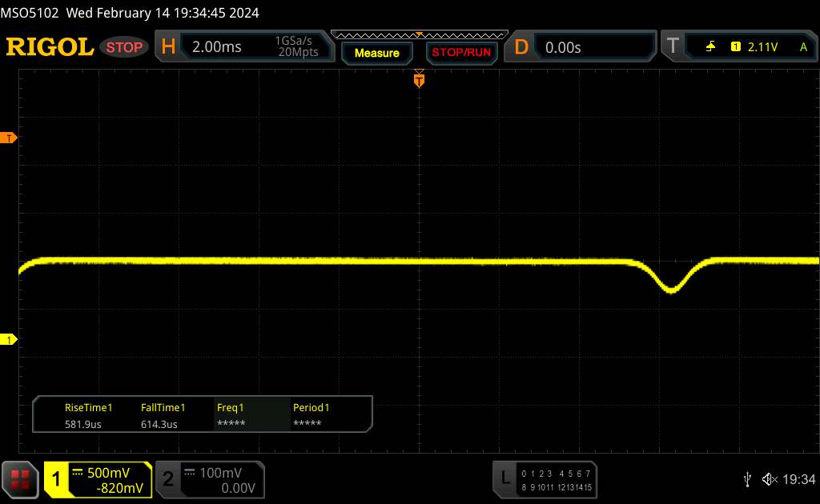
Task: Click the RIGOL logo
Action: tap(50, 47)
